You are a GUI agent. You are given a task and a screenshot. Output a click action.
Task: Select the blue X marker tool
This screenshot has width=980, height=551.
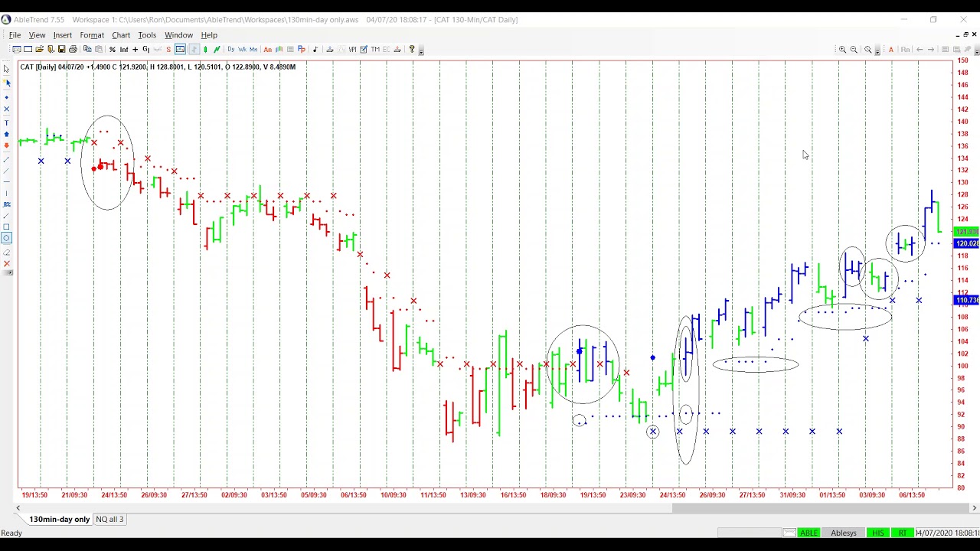[x=6, y=109]
